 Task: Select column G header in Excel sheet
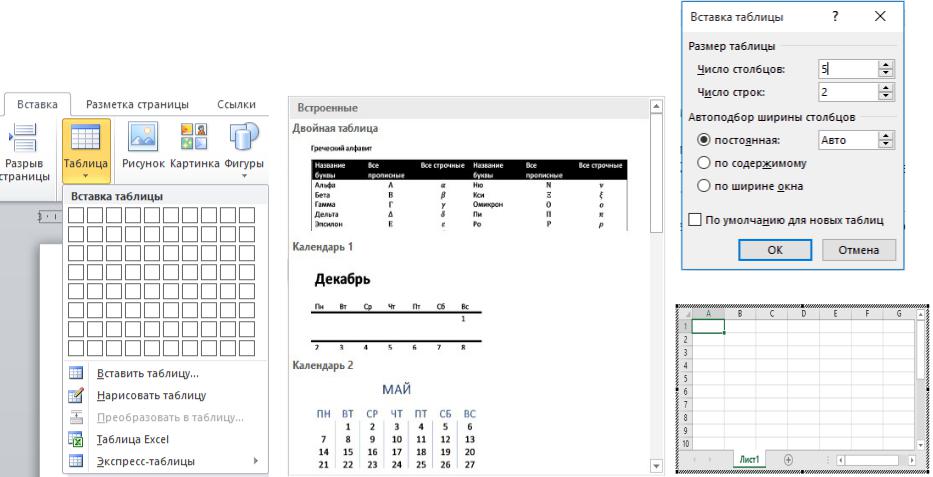[x=898, y=313]
